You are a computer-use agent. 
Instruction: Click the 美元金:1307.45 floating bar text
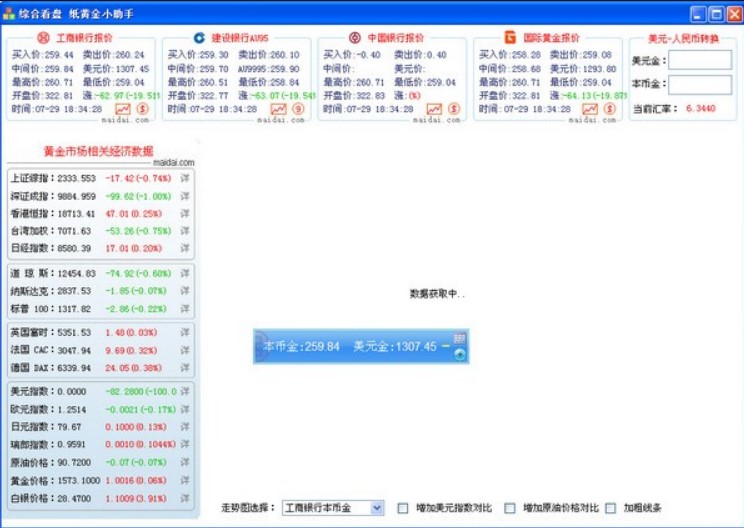[x=395, y=346]
